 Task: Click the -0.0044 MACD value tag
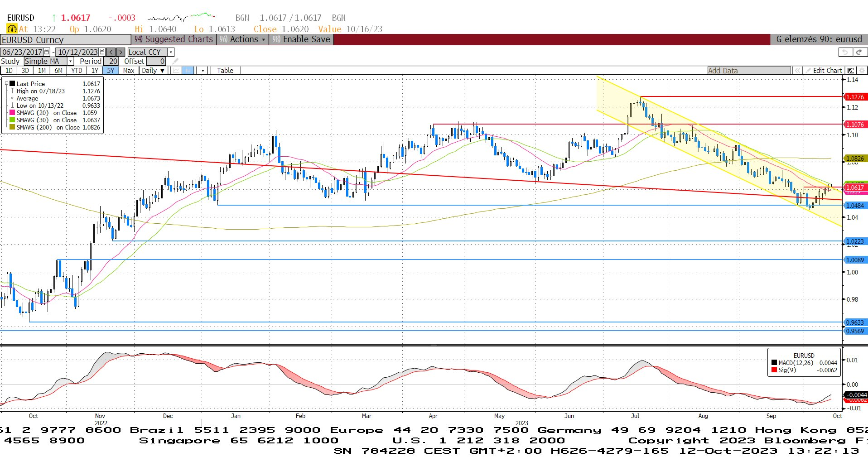[855, 395]
